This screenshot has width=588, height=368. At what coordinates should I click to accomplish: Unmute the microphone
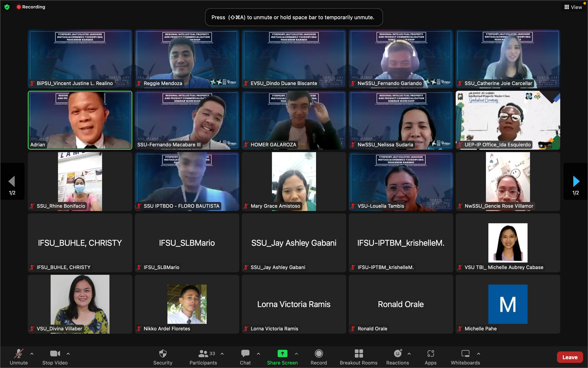tap(19, 353)
